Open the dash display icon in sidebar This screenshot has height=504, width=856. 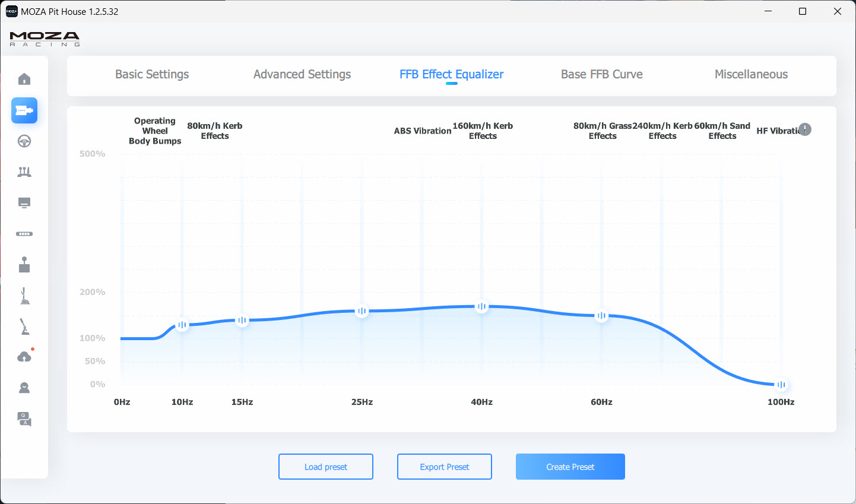pyautogui.click(x=24, y=203)
